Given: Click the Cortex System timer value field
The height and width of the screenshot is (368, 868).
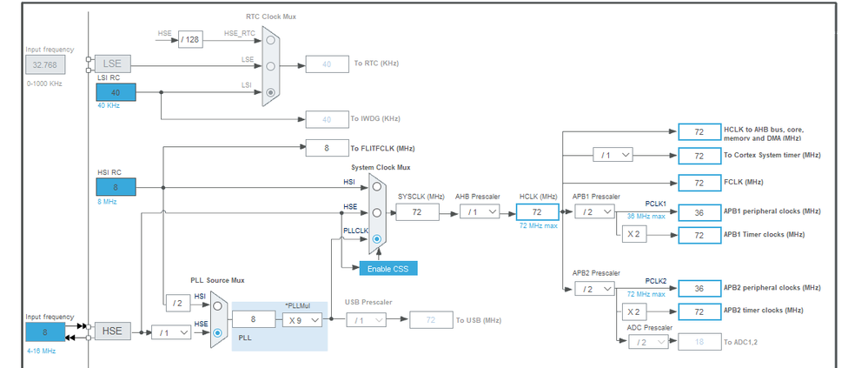Looking at the screenshot, I should [x=699, y=156].
